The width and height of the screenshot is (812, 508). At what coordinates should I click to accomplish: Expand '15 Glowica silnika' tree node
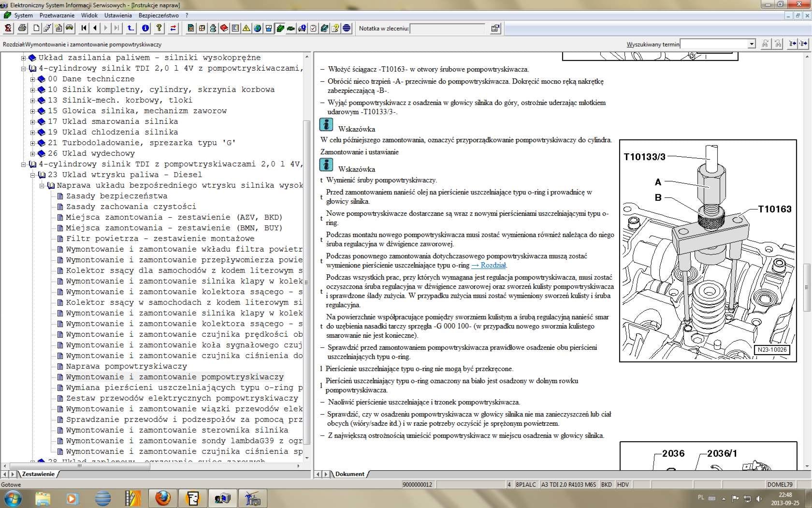(32, 111)
